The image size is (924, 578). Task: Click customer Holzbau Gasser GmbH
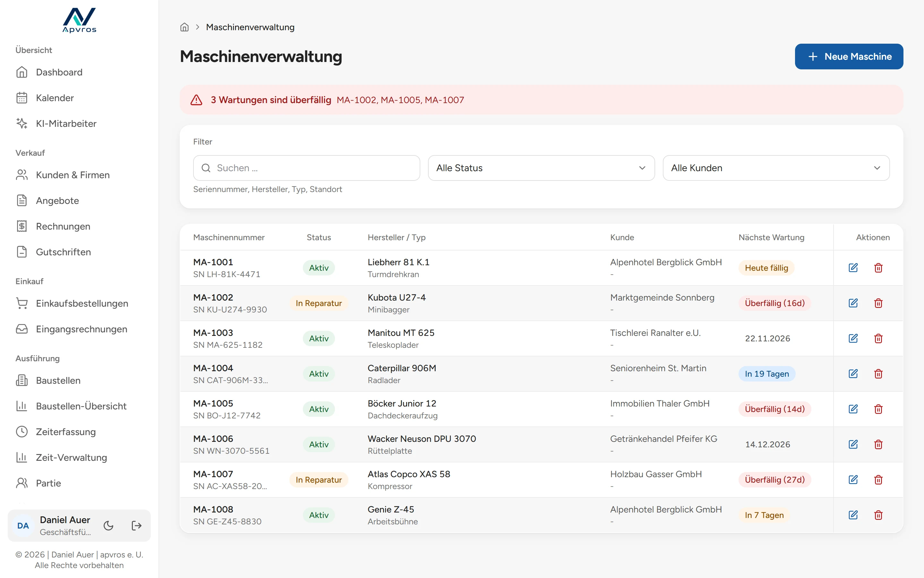655,474
